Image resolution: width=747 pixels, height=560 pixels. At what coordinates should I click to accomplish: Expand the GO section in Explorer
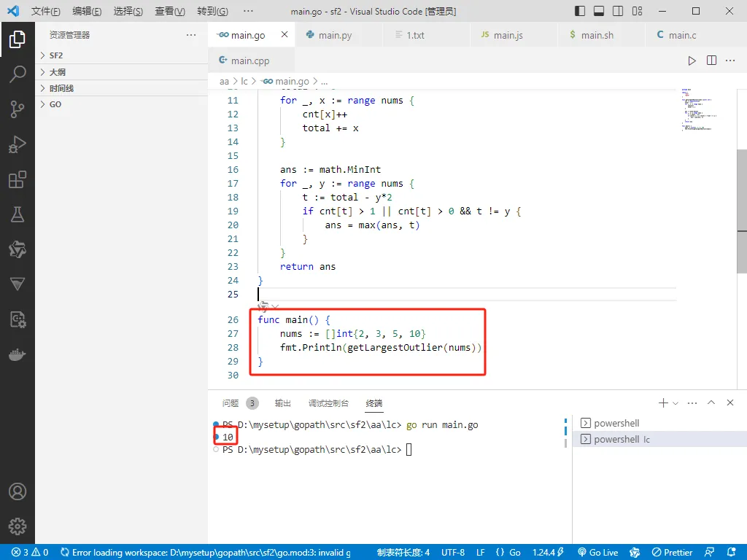click(x=122, y=104)
